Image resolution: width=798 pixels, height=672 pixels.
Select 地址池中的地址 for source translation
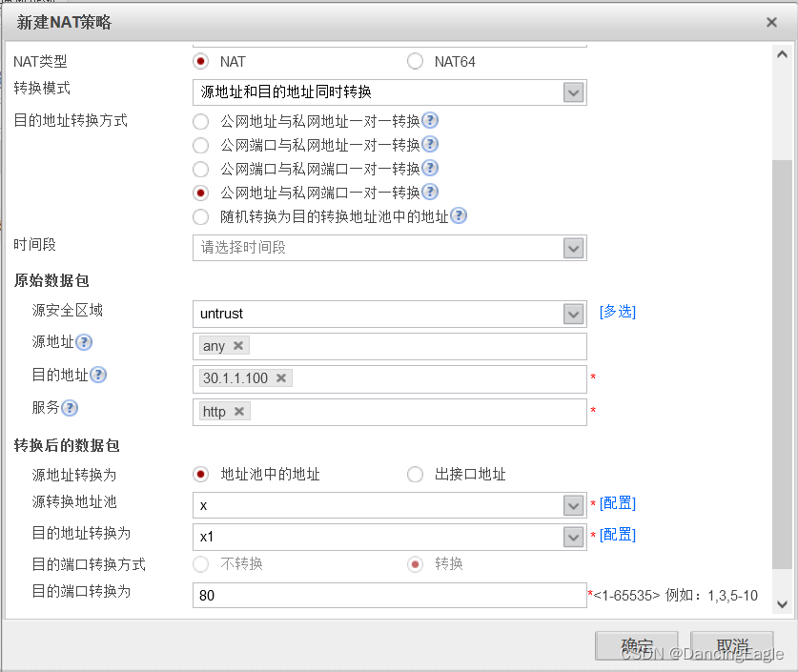point(200,474)
